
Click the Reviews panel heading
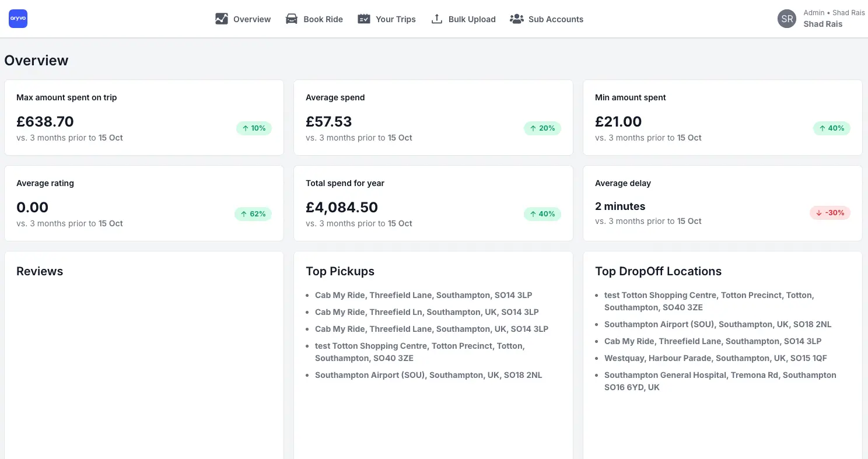coord(40,271)
